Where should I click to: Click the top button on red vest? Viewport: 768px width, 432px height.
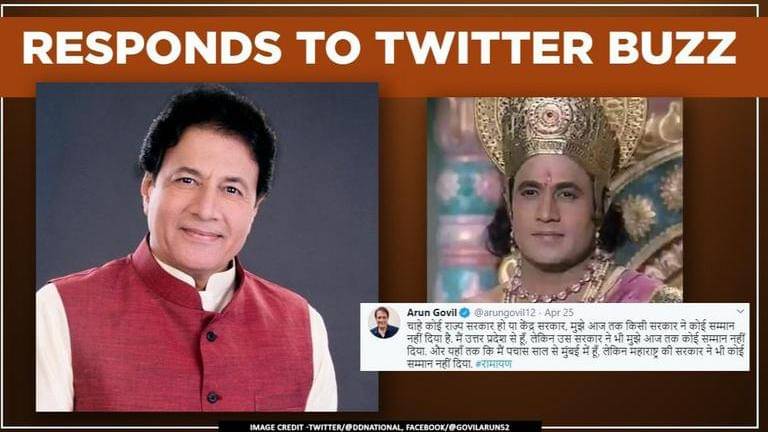click(x=211, y=336)
